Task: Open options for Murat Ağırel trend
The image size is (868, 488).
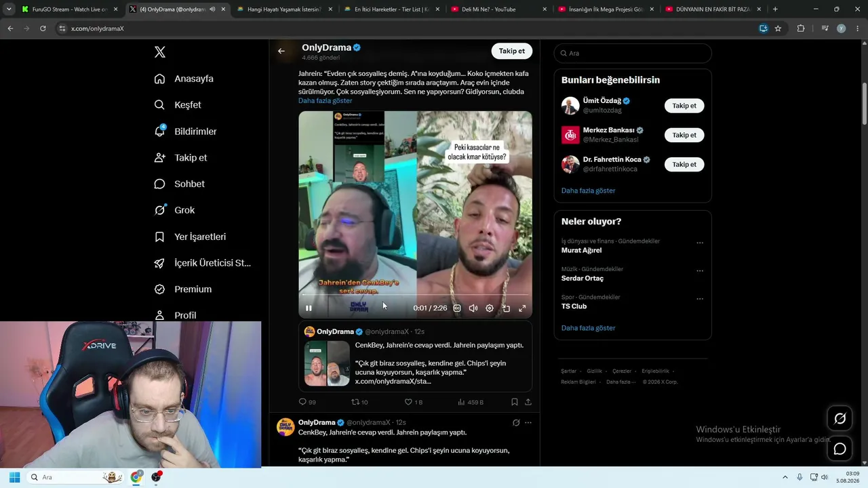Action: tap(700, 243)
